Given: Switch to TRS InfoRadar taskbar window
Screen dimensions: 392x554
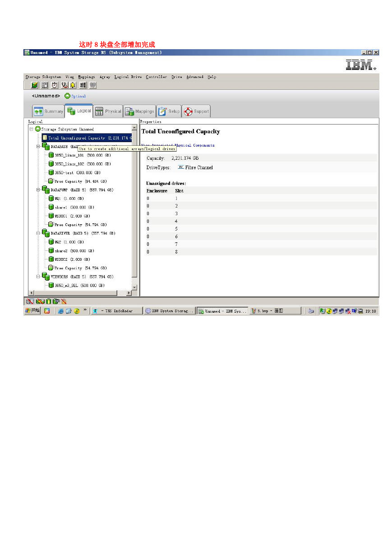Looking at the screenshot, I should point(117,311).
